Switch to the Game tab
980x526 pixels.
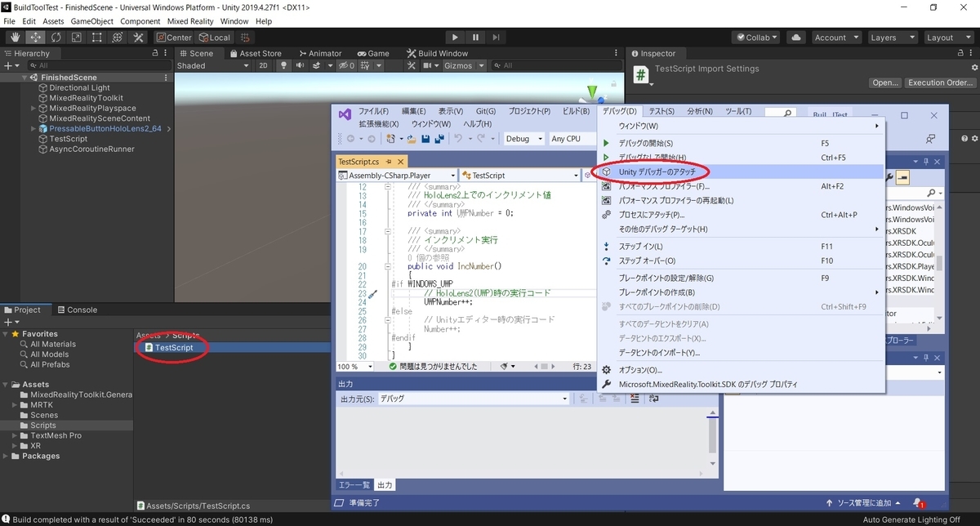(x=372, y=53)
